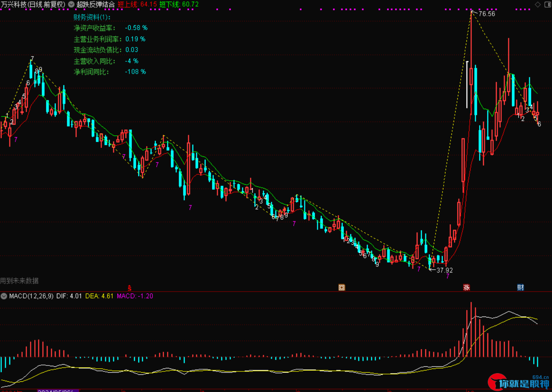Click the diamond icon at top right
Image resolution: width=552 pixels, height=392 pixels.
[538, 4]
